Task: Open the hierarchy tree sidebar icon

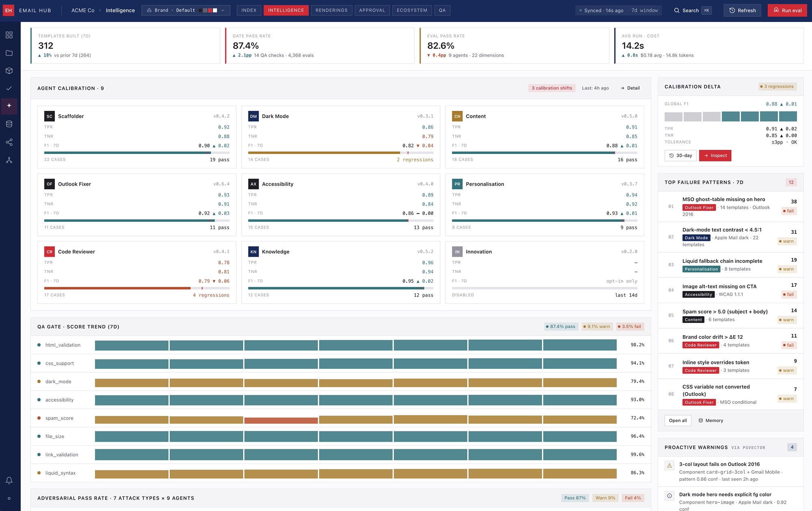Action: tap(9, 160)
